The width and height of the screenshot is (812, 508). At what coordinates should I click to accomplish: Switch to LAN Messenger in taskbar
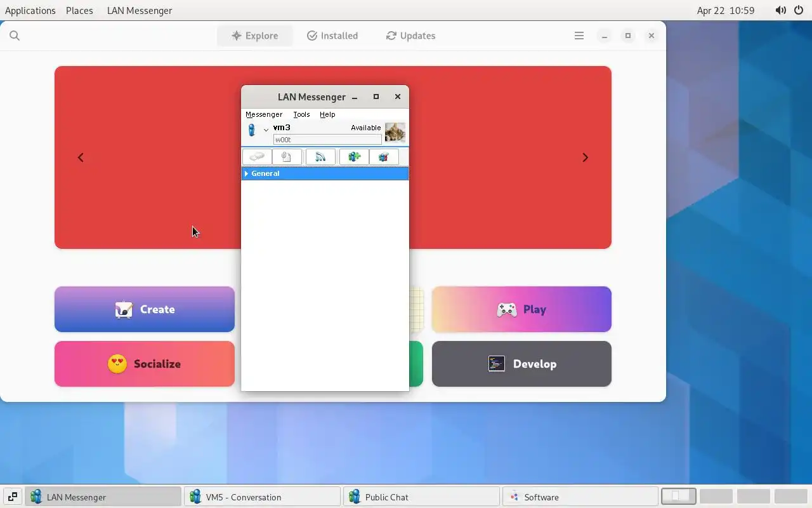pos(103,497)
